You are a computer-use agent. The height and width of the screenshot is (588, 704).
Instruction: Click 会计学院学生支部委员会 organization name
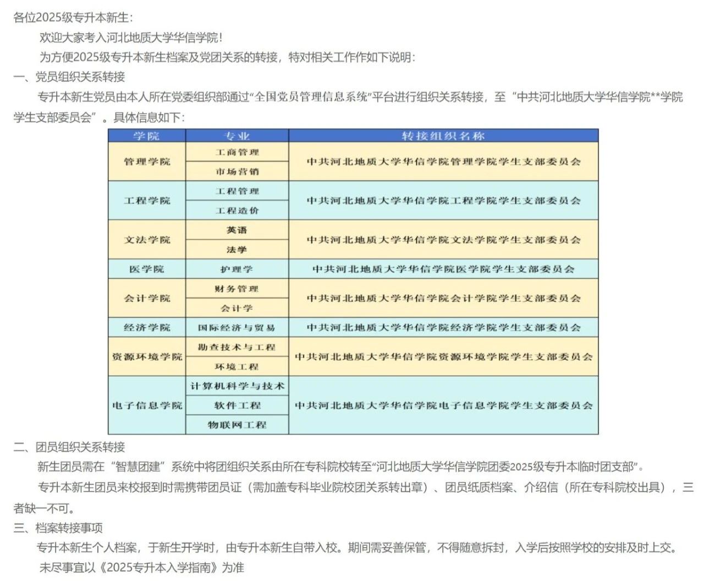(x=443, y=298)
